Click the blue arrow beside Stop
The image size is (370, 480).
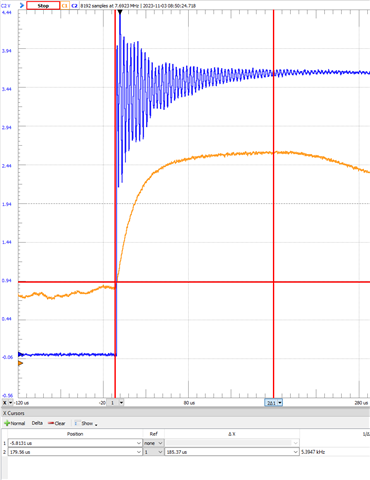22,6
